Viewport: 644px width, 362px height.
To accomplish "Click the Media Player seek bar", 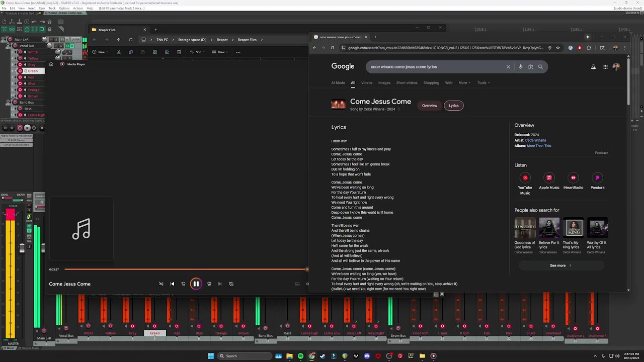I will tap(186, 269).
